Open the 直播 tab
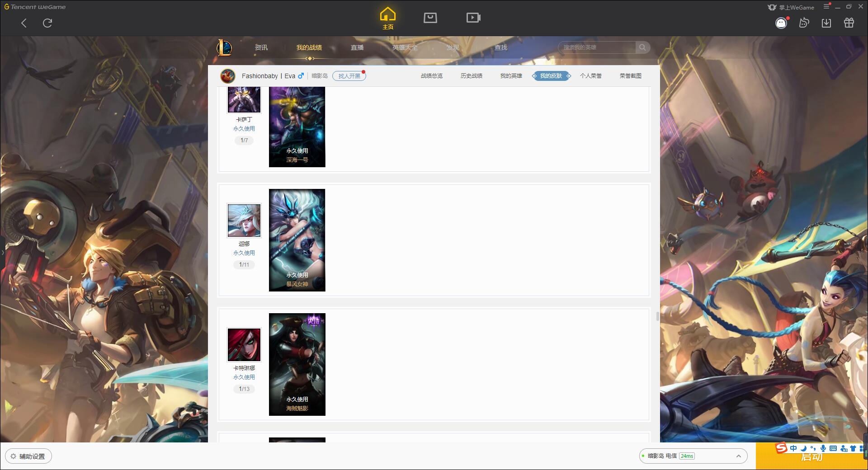868x470 pixels. point(357,47)
